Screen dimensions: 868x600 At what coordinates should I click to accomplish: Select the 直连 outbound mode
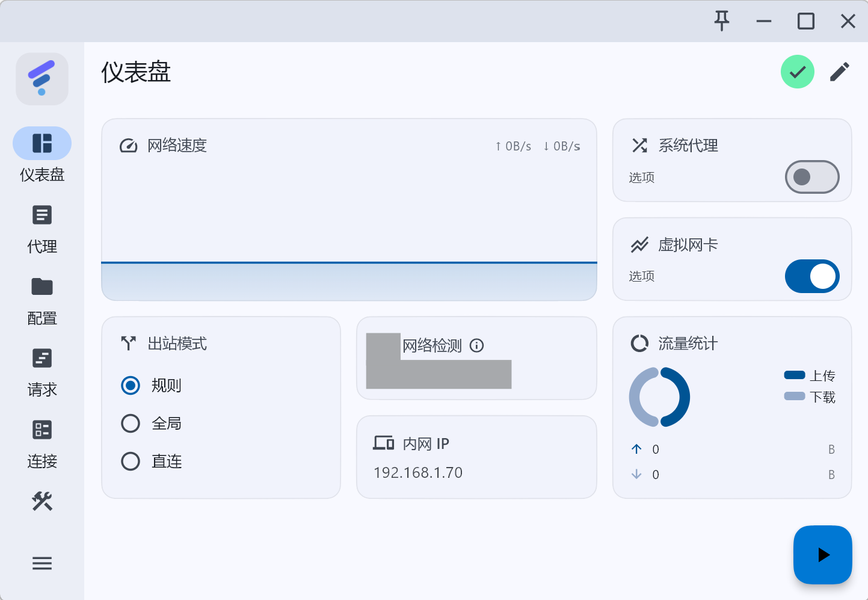pyautogui.click(x=131, y=461)
